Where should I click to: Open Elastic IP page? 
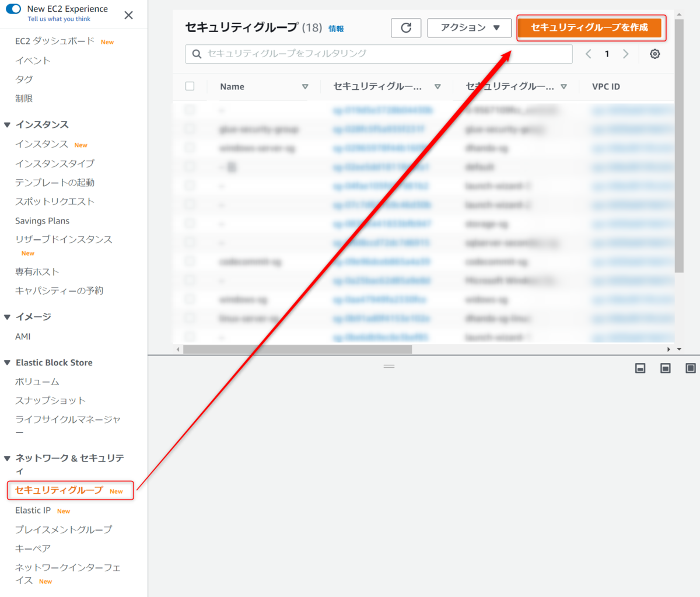[x=33, y=510]
